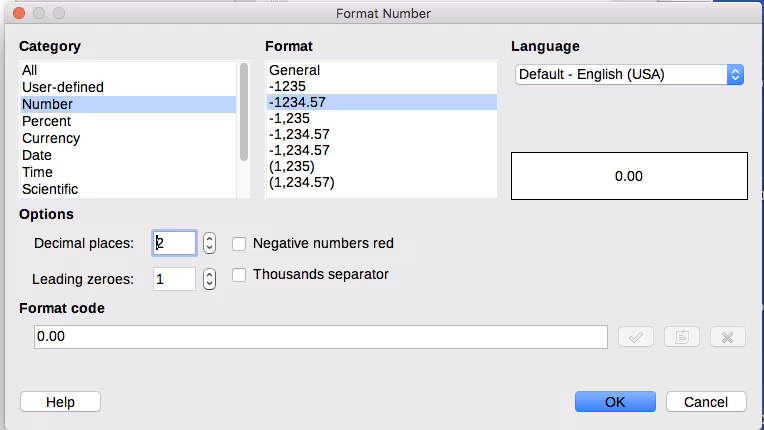This screenshot has width=764, height=430.
Task: Select -1235 format
Action: pos(382,86)
